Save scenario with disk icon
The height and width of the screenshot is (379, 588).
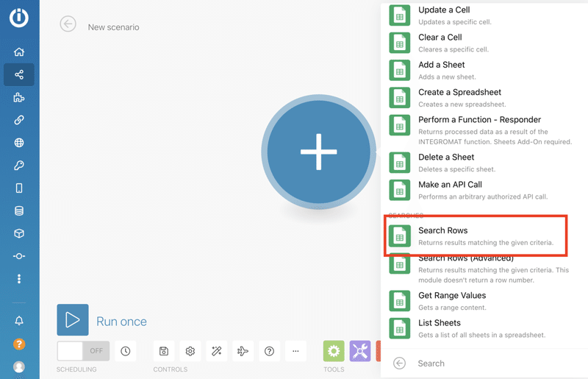[x=164, y=351]
